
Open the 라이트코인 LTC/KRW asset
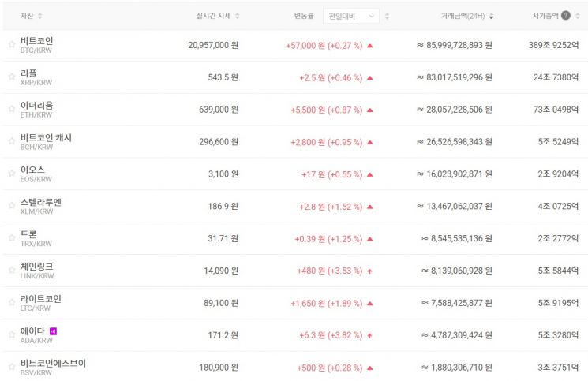(x=41, y=303)
